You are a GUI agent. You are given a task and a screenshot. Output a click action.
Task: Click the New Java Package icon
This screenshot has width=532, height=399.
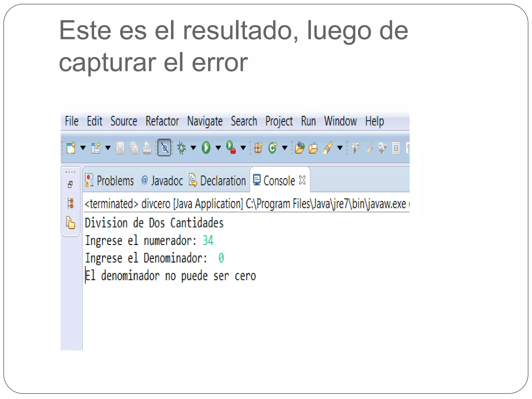coord(258,148)
